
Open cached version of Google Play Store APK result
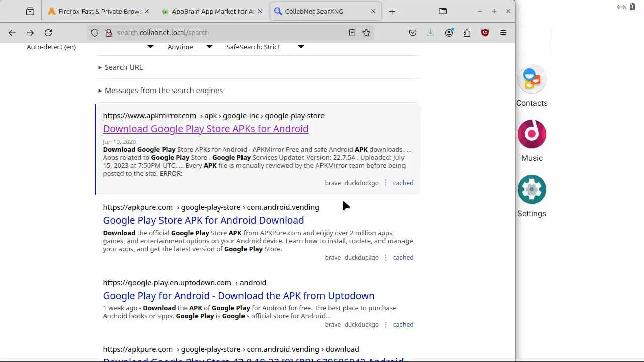pyautogui.click(x=403, y=258)
